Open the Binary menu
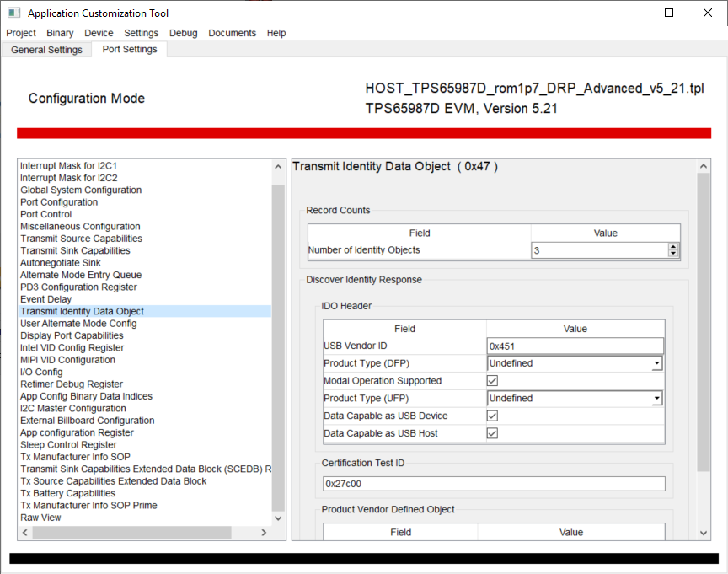 pyautogui.click(x=60, y=33)
